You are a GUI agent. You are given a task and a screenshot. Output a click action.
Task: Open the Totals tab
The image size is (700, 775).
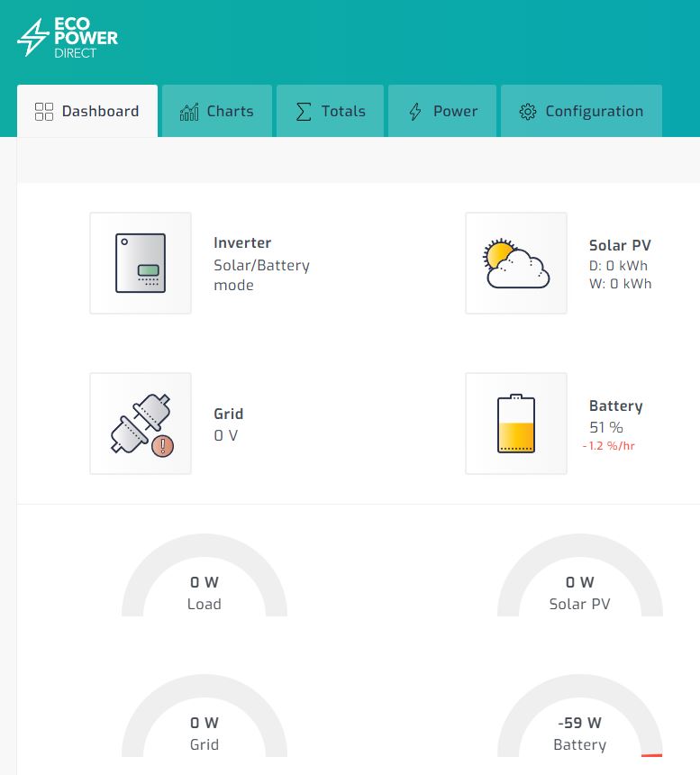click(330, 111)
